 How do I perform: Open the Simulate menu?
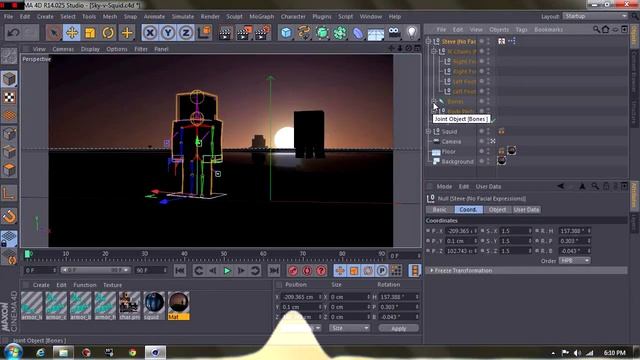[x=182, y=17]
